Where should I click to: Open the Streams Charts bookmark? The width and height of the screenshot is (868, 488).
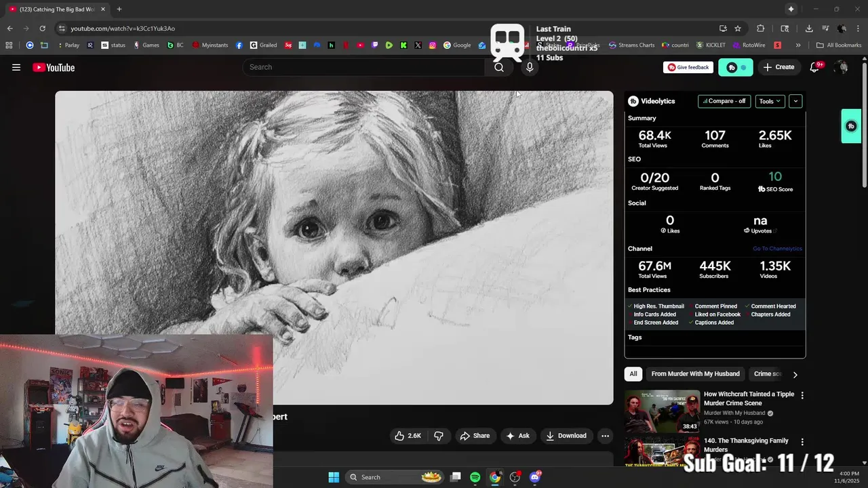click(631, 45)
